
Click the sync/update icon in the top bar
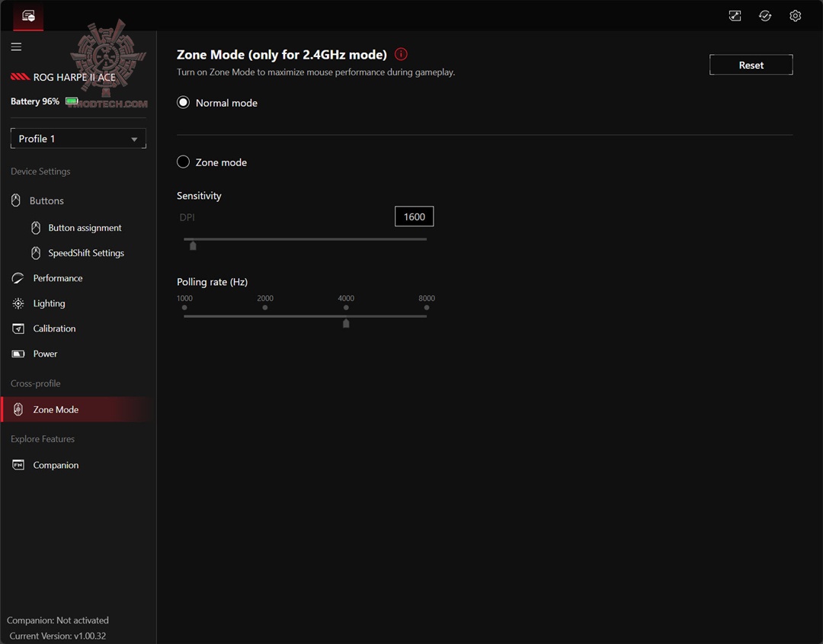[765, 16]
